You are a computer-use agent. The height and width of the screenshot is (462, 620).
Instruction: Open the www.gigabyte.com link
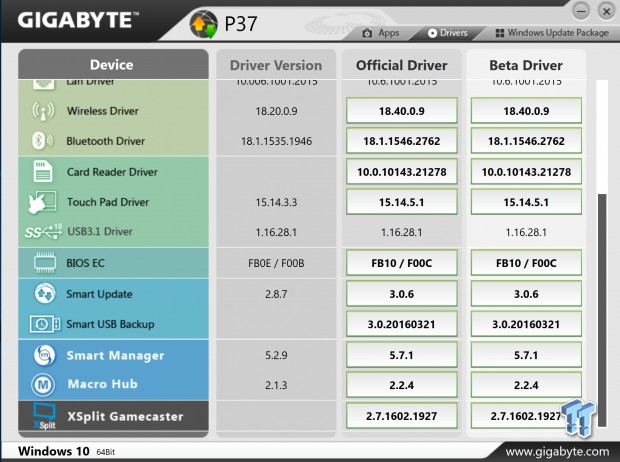pyautogui.click(x=557, y=451)
